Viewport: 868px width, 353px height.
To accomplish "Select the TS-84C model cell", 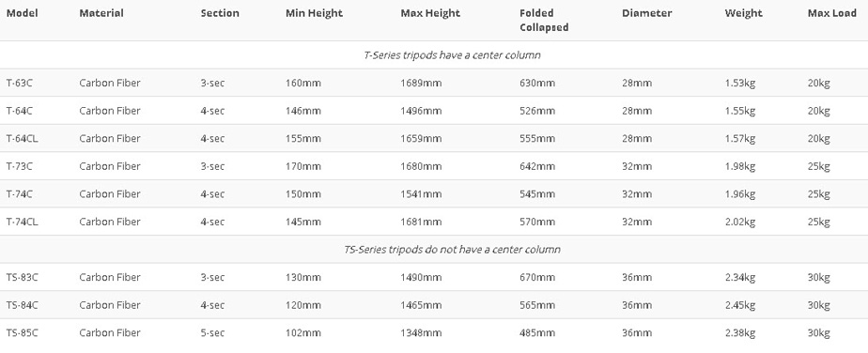I will [x=23, y=305].
